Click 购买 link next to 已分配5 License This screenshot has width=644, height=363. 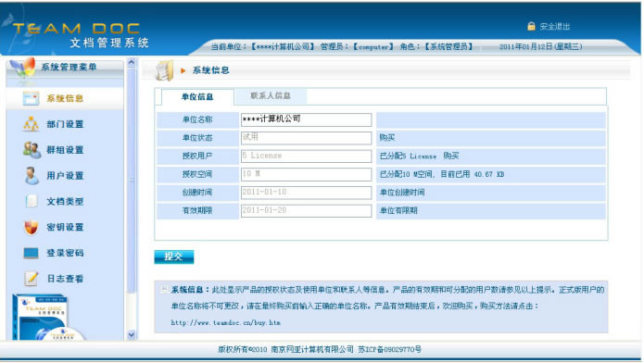coord(451,156)
